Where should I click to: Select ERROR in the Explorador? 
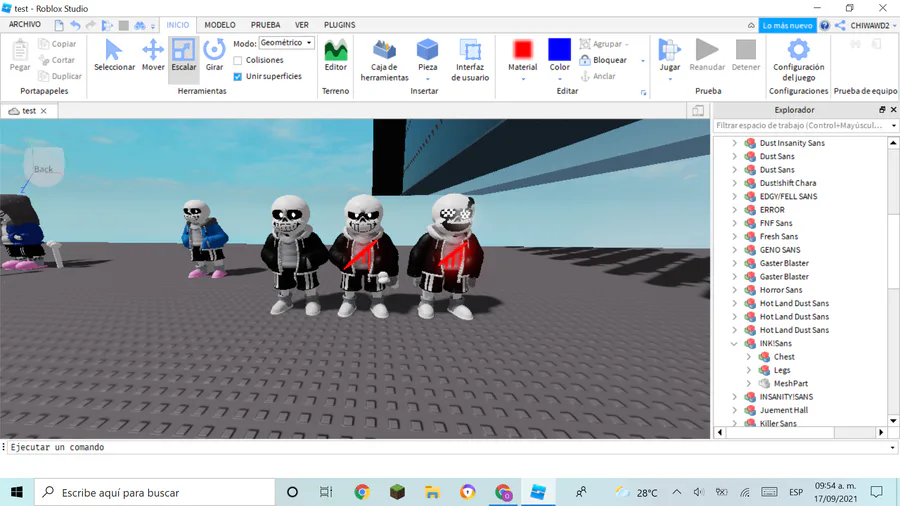[772, 209]
